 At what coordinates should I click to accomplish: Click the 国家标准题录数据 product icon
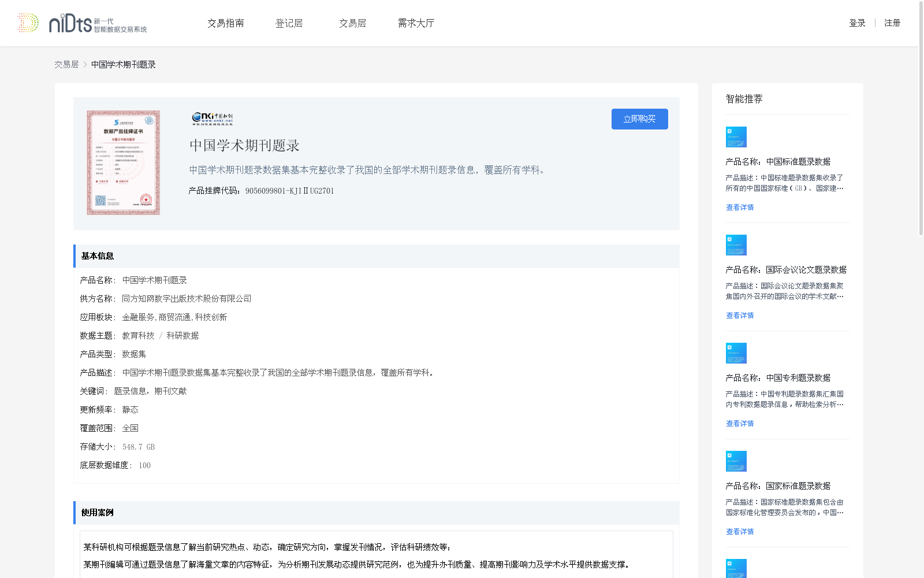point(736,461)
